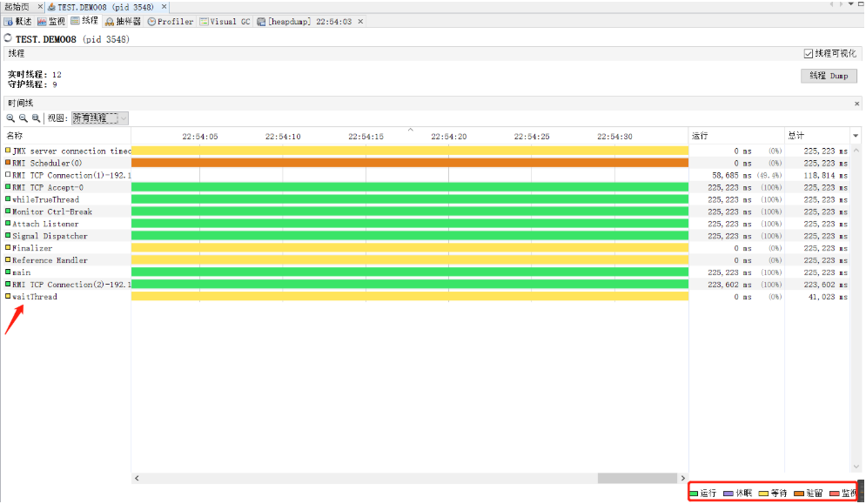
Task: Open the column options dropdown arrow
Action: coord(856,136)
